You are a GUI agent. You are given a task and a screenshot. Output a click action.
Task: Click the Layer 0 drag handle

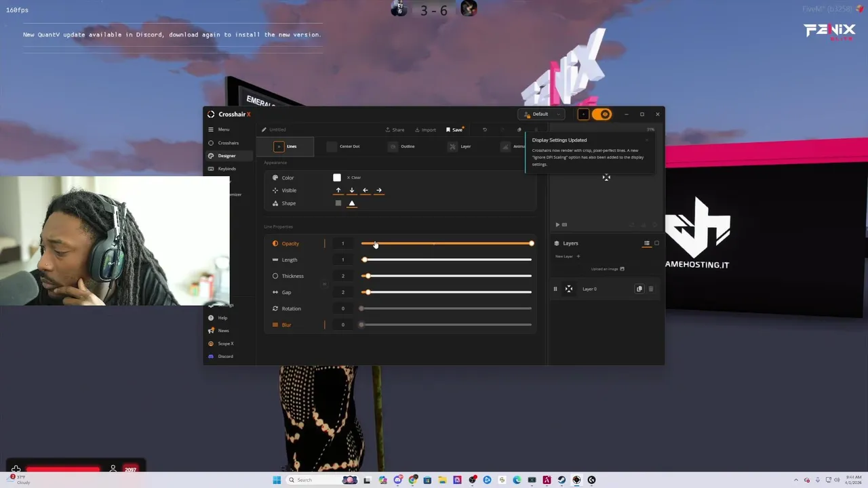[555, 289]
